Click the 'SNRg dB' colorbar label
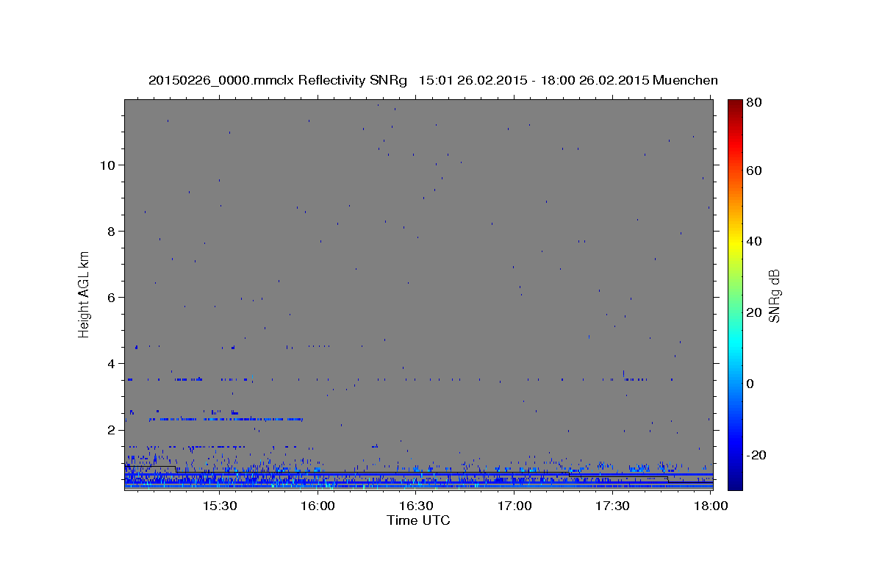Screen dimensions: 882x588 click(774, 295)
